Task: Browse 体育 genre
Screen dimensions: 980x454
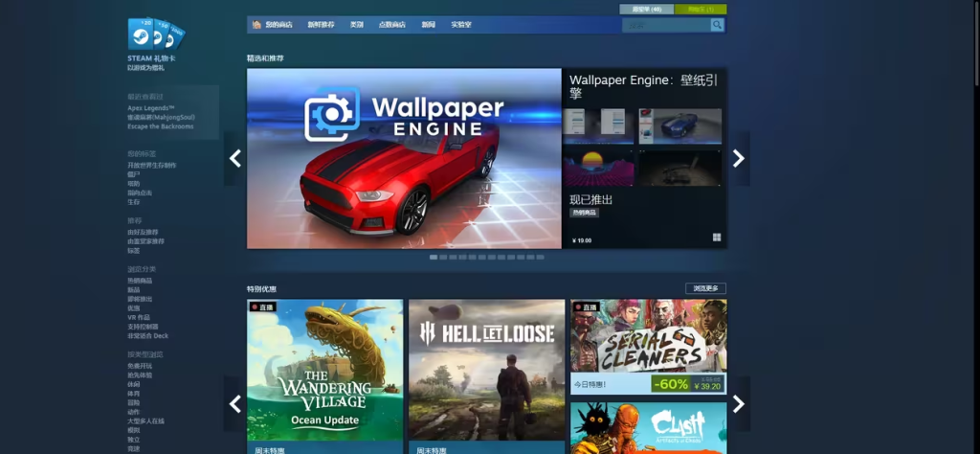Action: (133, 394)
